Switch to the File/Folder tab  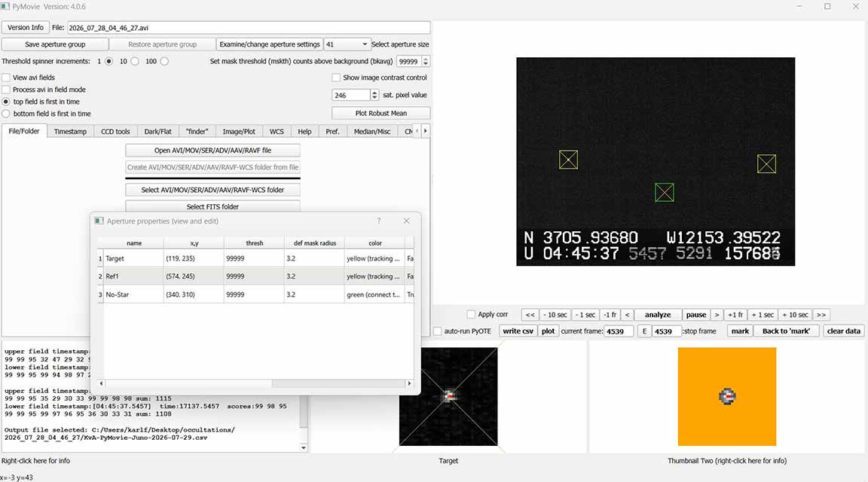pyautogui.click(x=24, y=131)
